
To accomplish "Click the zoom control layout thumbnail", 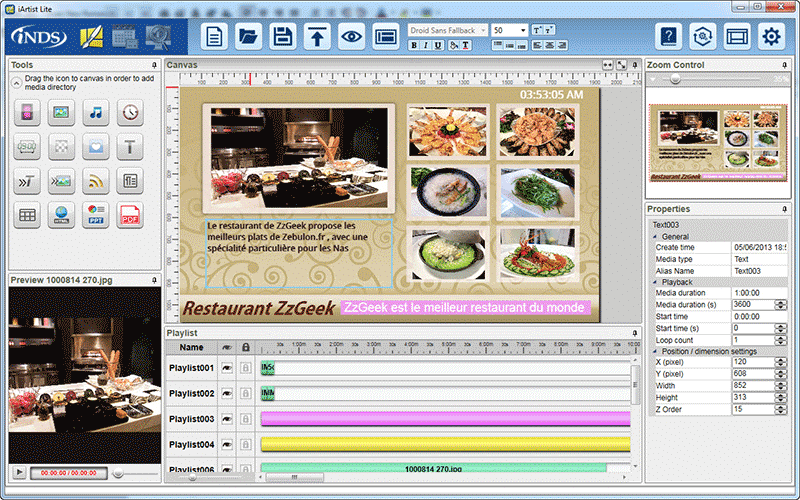I will pos(717,143).
